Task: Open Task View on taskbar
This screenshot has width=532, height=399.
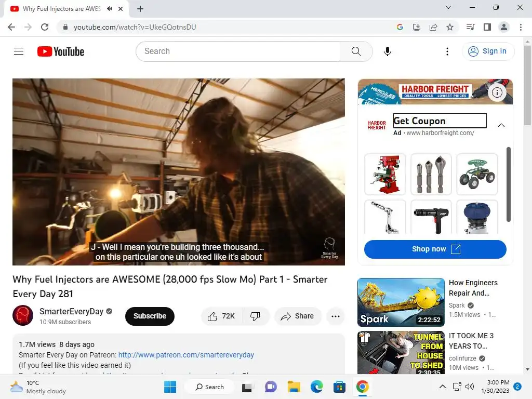Action: coord(247,387)
